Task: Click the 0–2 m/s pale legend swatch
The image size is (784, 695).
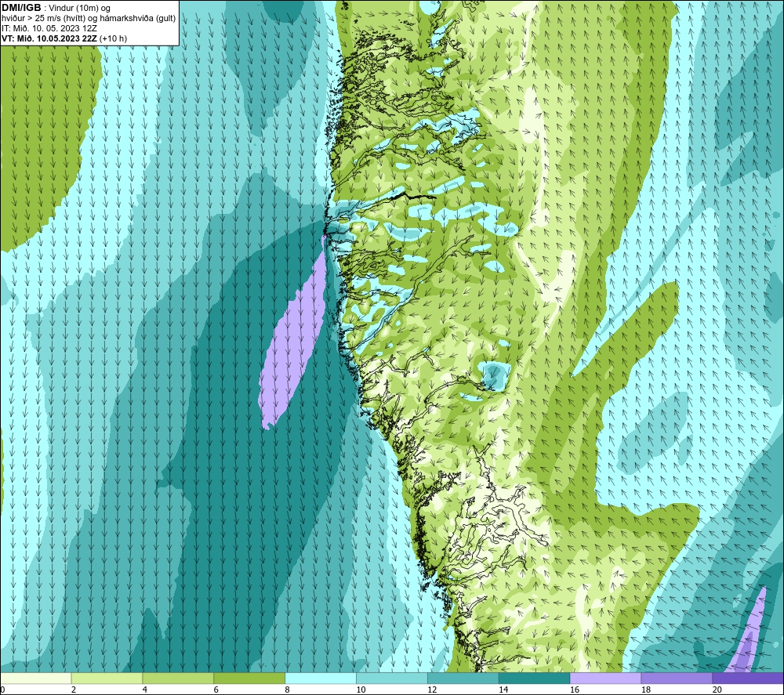Action: click(35, 678)
